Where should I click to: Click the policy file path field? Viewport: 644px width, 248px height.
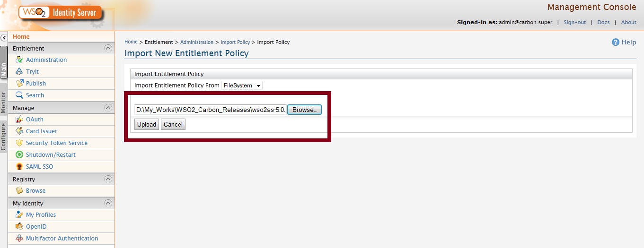210,110
